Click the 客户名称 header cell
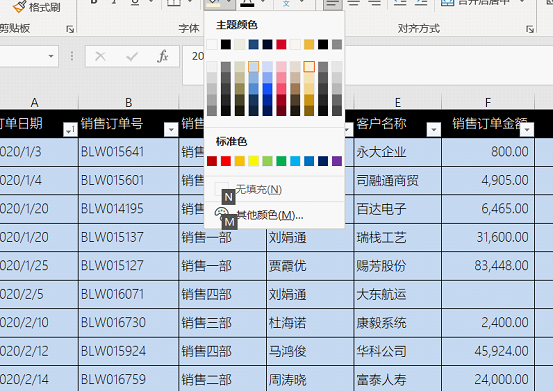Screen dimensions: 553x391 tap(398, 124)
